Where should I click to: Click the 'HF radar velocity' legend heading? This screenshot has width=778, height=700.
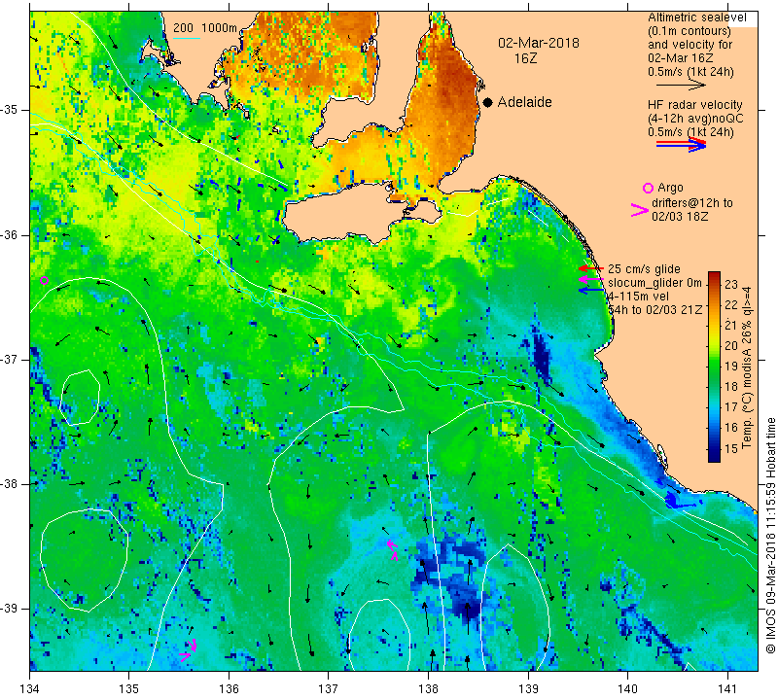coord(694,105)
